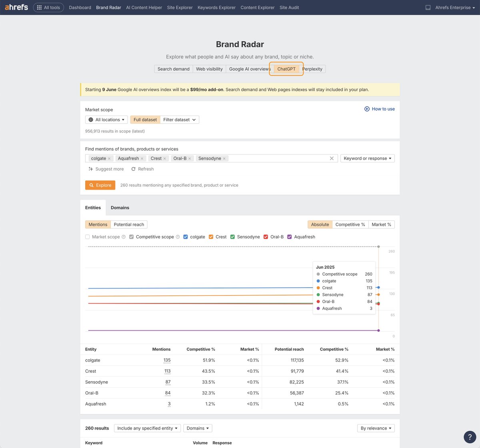Select the ChatGPT tab
480x448 pixels.
tap(286, 69)
